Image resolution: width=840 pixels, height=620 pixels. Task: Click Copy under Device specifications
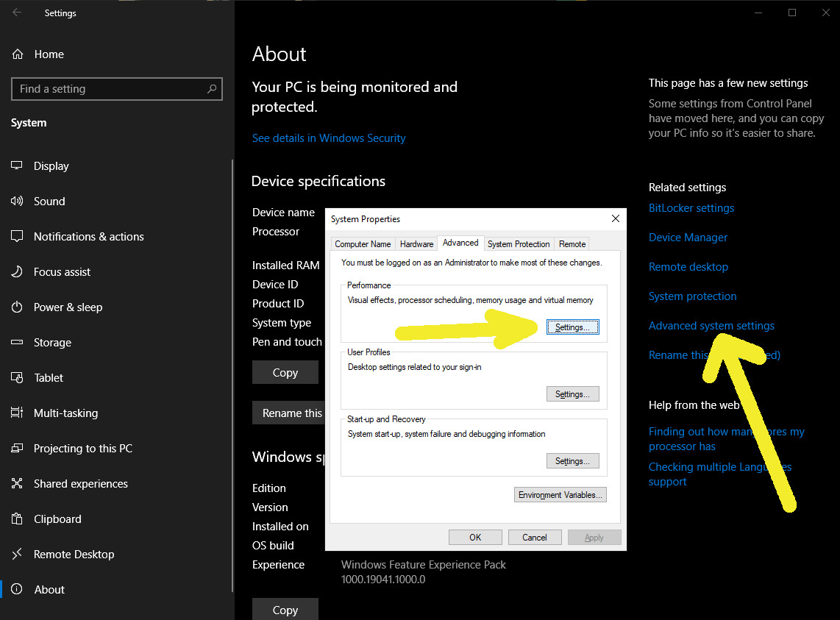285,372
